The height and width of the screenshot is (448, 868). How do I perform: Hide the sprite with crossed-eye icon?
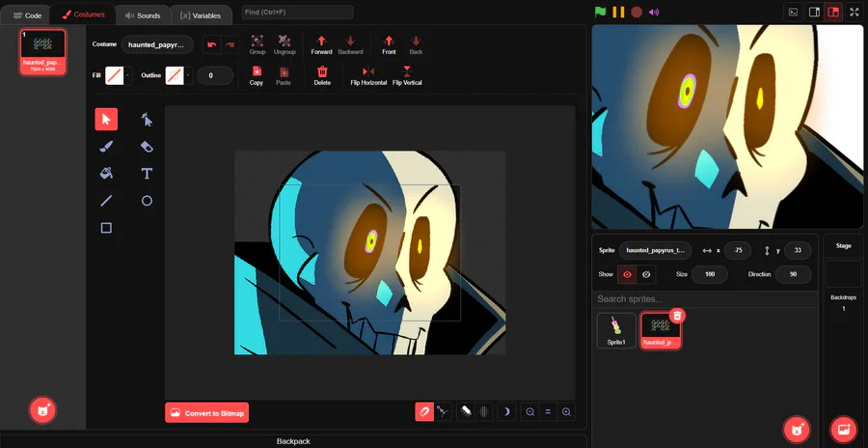[646, 274]
